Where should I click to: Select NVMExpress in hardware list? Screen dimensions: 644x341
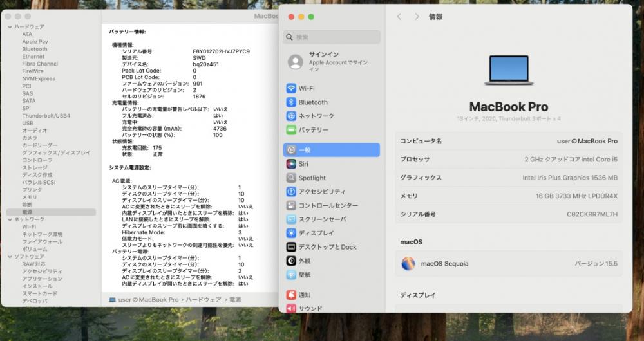(x=39, y=78)
